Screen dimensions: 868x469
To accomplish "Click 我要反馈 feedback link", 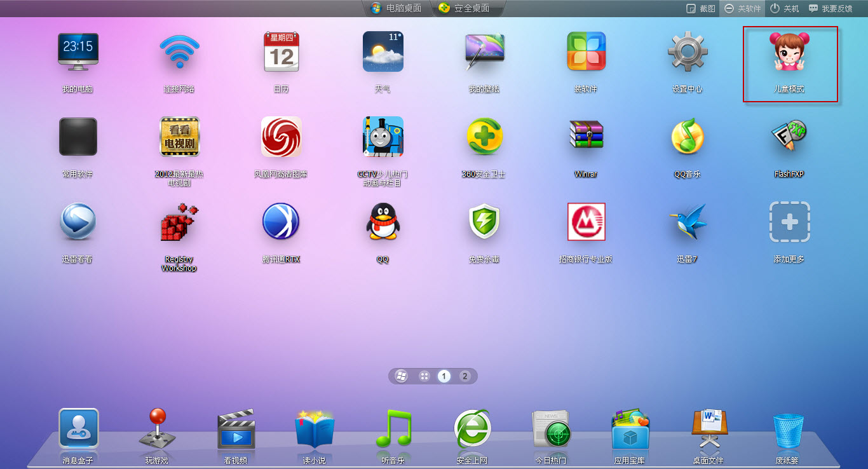I will pyautogui.click(x=831, y=9).
